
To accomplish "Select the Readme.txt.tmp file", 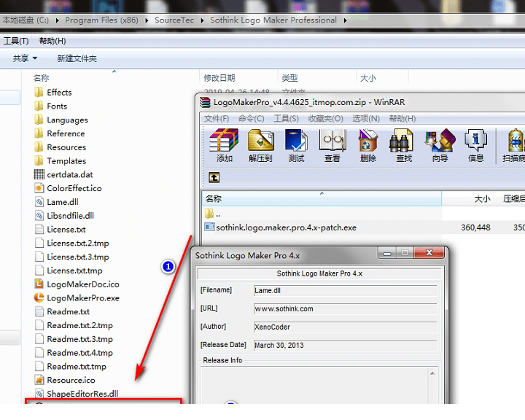I will [70, 367].
